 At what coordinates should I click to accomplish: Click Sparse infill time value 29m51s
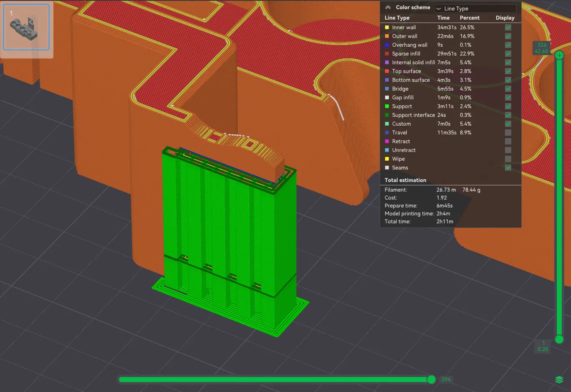coord(447,54)
